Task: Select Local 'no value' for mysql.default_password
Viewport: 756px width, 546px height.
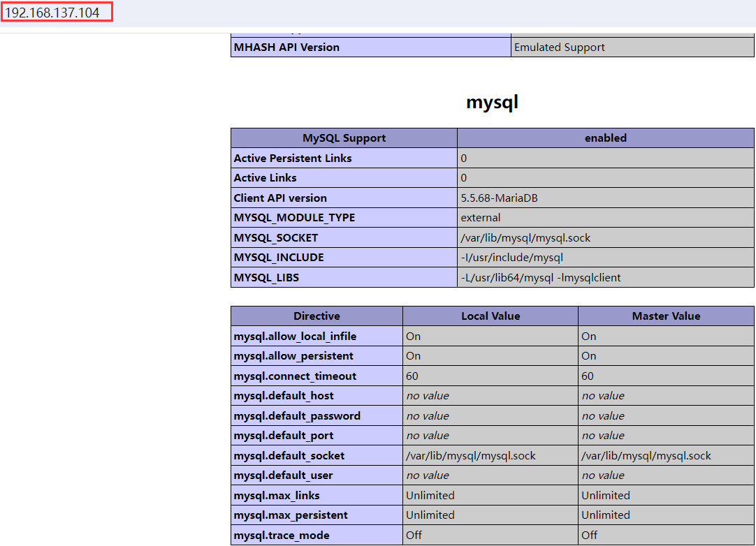Action: pyautogui.click(x=490, y=416)
